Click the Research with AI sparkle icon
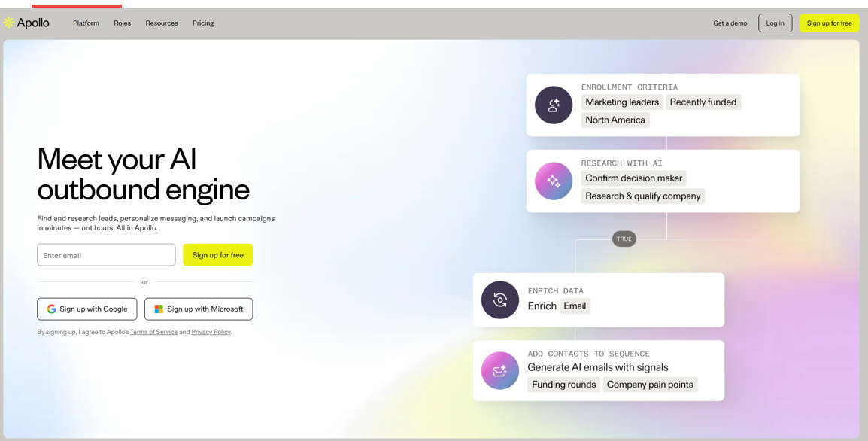 tap(554, 181)
